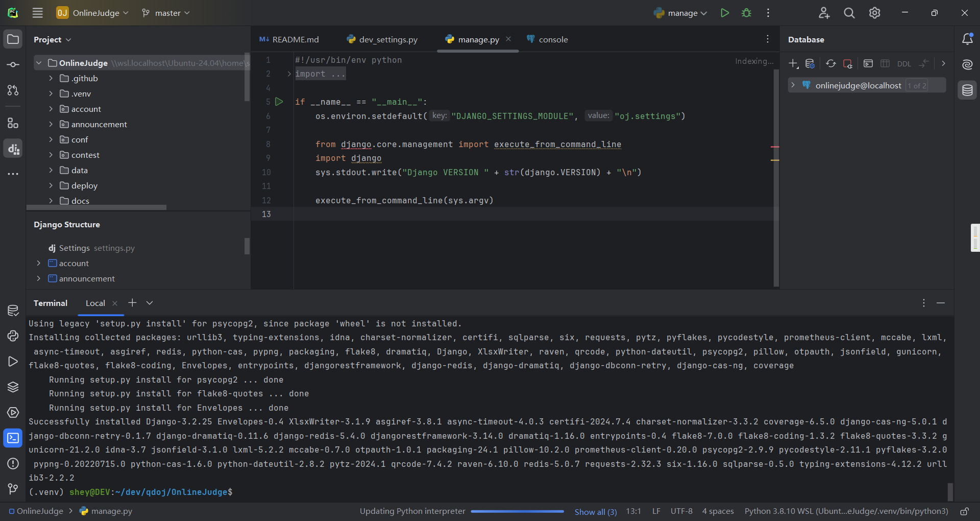Viewport: 980px width, 521px height.
Task: Open more run actions menu
Action: [768, 13]
